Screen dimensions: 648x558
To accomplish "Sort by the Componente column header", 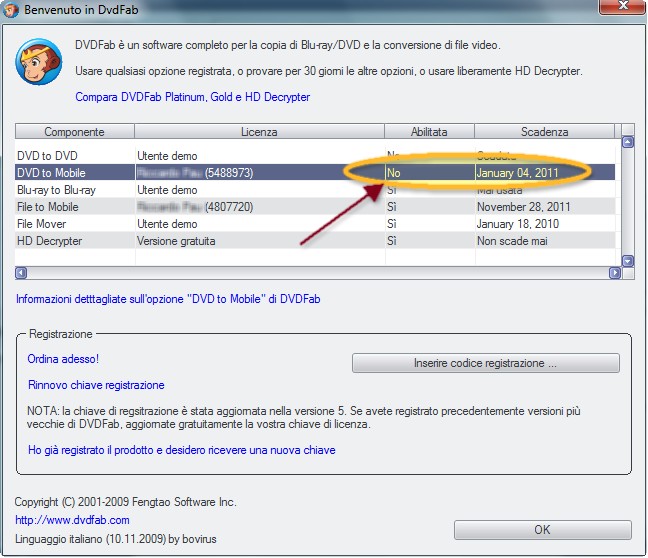I will pyautogui.click(x=74, y=131).
